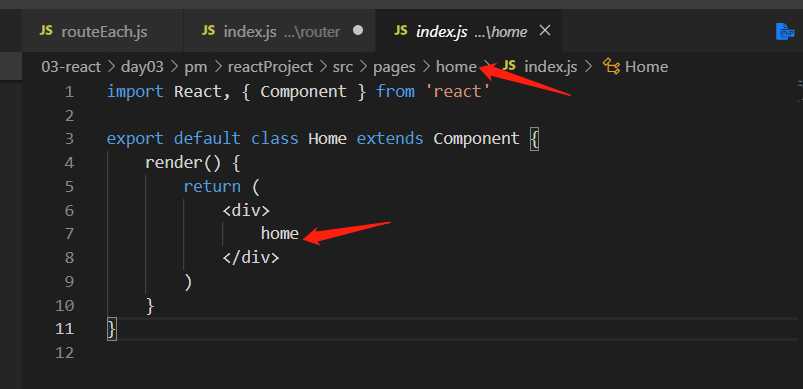Click JS icon on index.js router tab
This screenshot has height=389, width=803.
208,31
